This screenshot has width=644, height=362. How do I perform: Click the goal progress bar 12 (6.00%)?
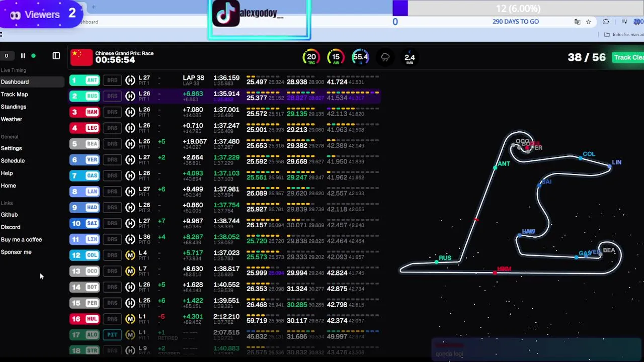coord(518,8)
